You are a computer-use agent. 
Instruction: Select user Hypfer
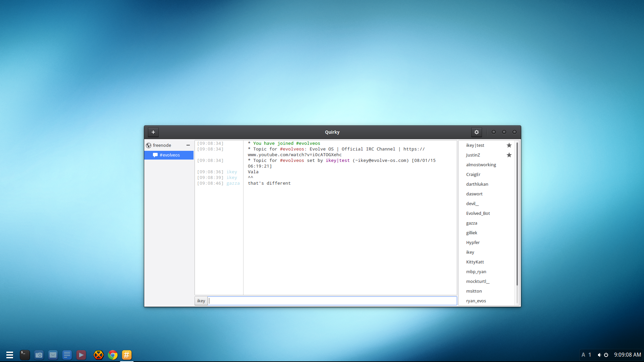click(x=473, y=242)
